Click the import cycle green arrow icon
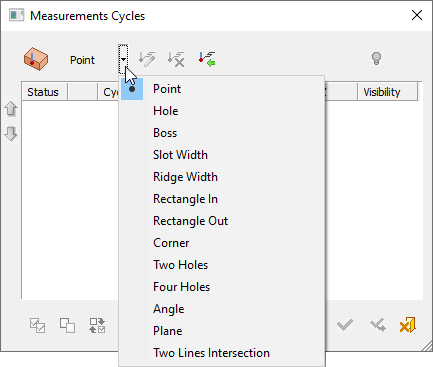 [x=207, y=59]
